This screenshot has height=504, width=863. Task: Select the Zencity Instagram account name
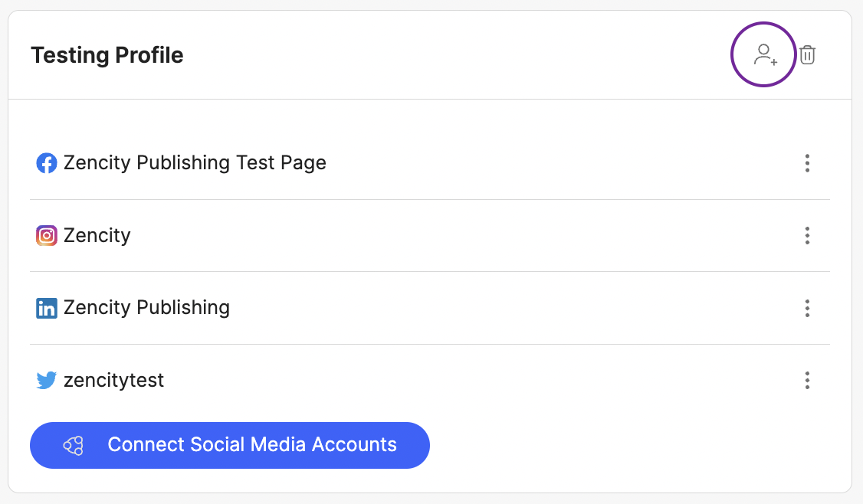coord(97,235)
